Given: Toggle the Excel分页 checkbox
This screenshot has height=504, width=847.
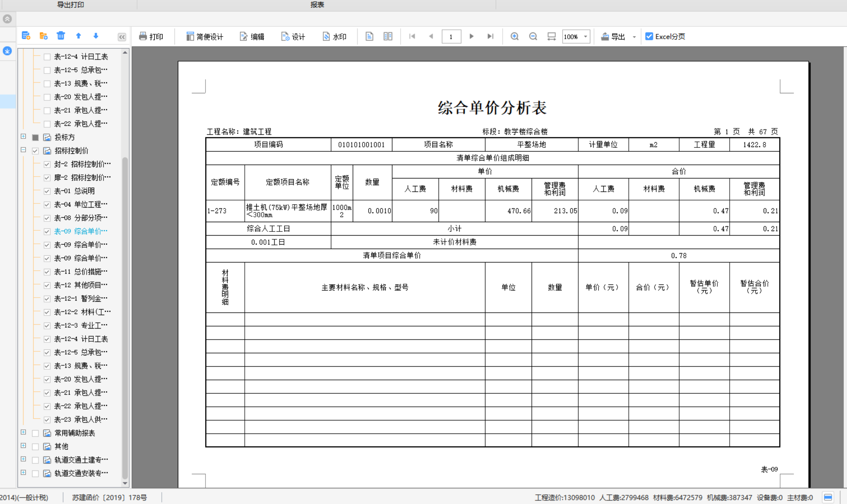Looking at the screenshot, I should (649, 36).
